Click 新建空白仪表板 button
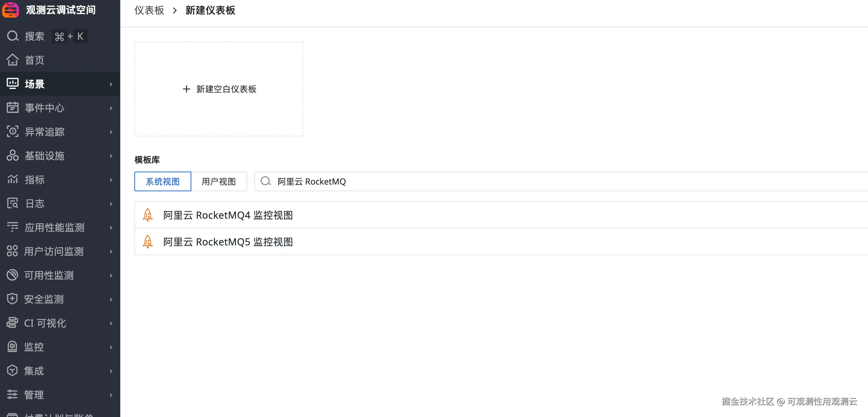Viewport: 868px width, 417px height. click(x=219, y=89)
